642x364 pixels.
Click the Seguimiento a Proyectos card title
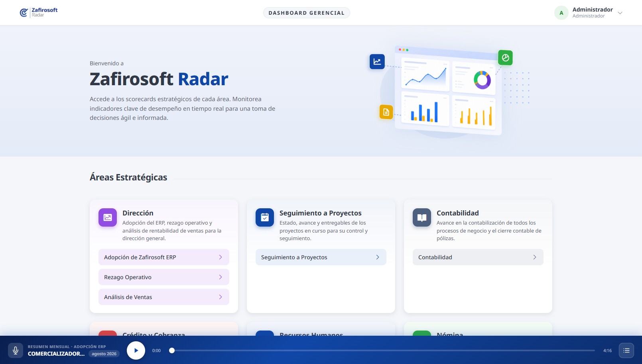pyautogui.click(x=321, y=213)
